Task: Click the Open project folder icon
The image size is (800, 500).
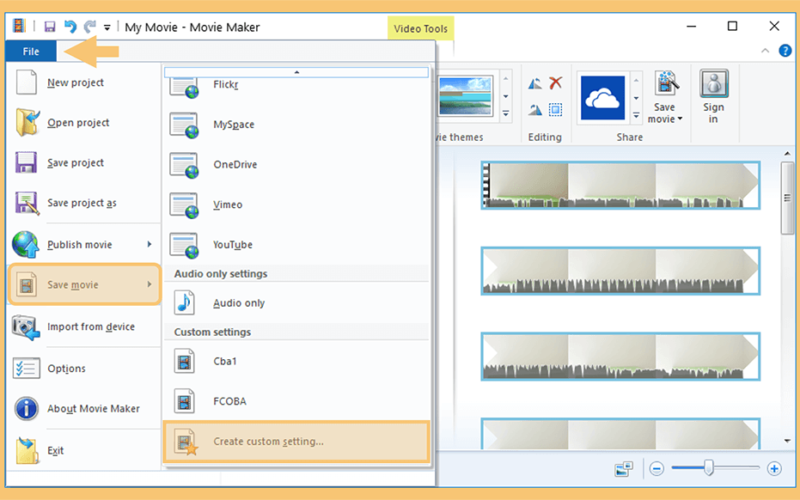Action: click(x=27, y=122)
